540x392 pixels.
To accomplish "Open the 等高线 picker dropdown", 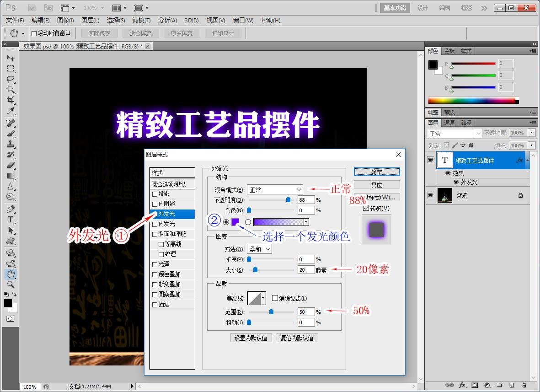I will click(x=264, y=298).
